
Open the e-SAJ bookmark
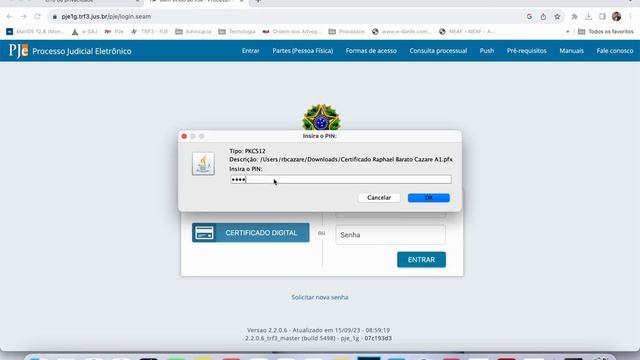pos(85,31)
